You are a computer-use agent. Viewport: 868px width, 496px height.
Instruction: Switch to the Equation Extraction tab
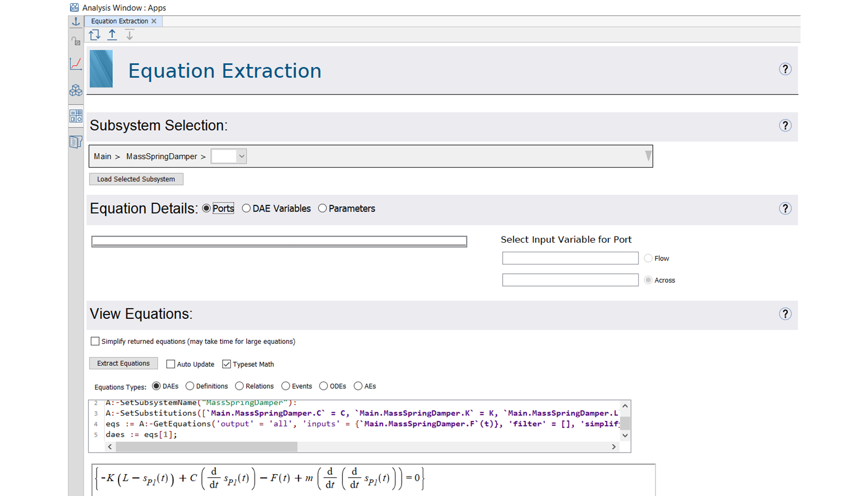pos(120,21)
